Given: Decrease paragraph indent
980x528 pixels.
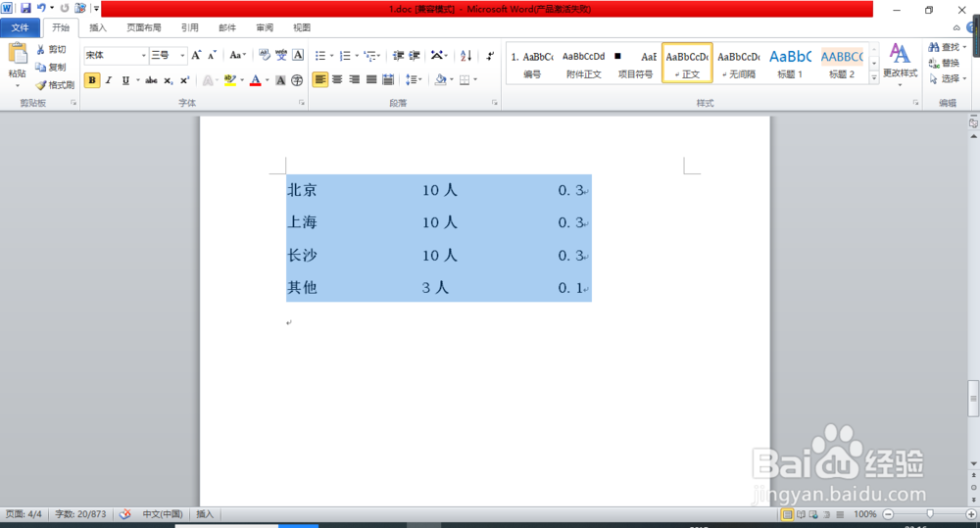Looking at the screenshot, I should coord(398,56).
